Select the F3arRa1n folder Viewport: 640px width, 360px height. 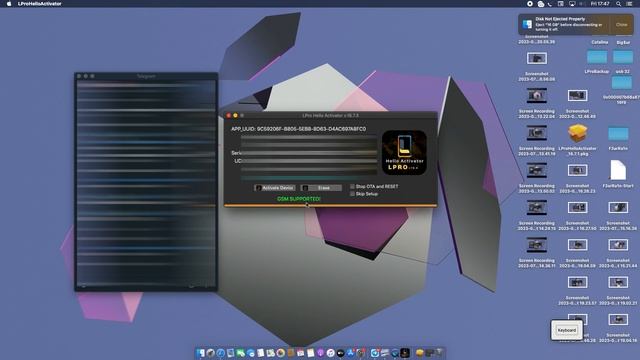point(618,133)
